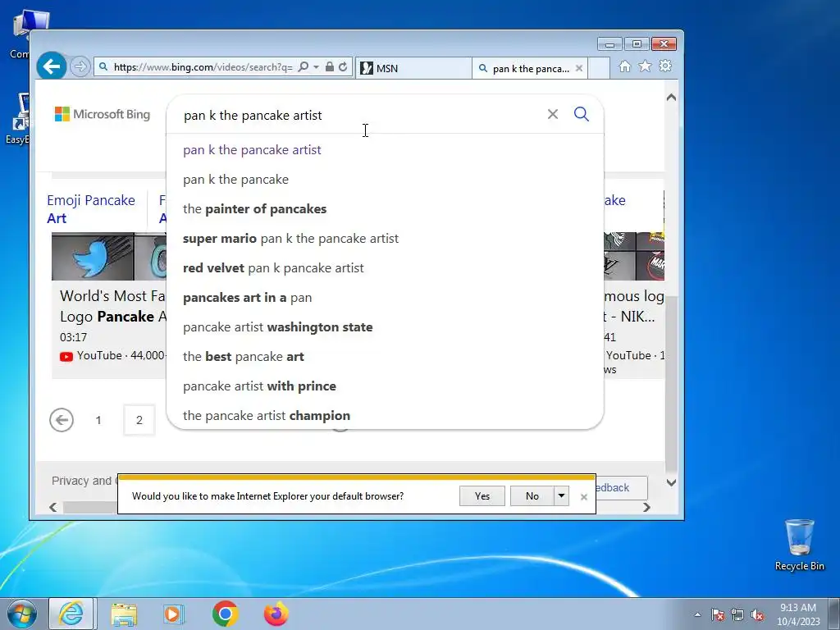Click the search magnifier in address bar
The height and width of the screenshot is (630, 840).
304,66
